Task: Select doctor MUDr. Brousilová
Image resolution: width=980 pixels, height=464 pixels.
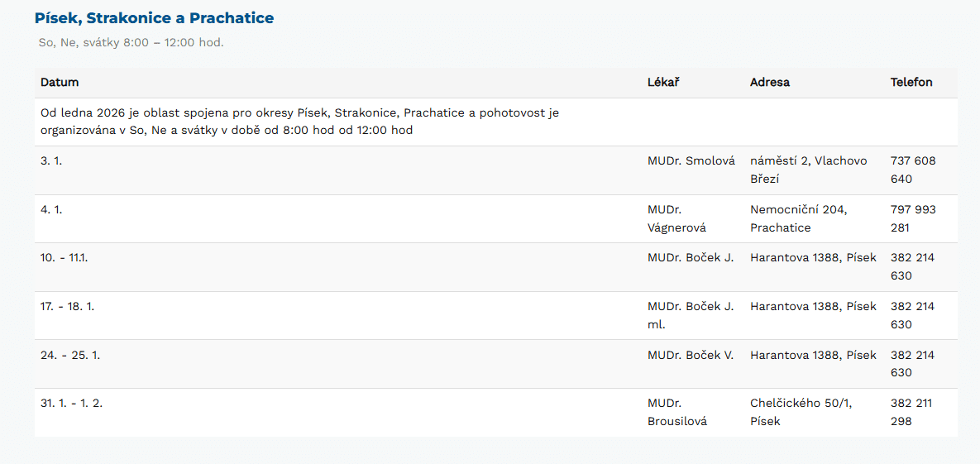Action: coord(677,412)
